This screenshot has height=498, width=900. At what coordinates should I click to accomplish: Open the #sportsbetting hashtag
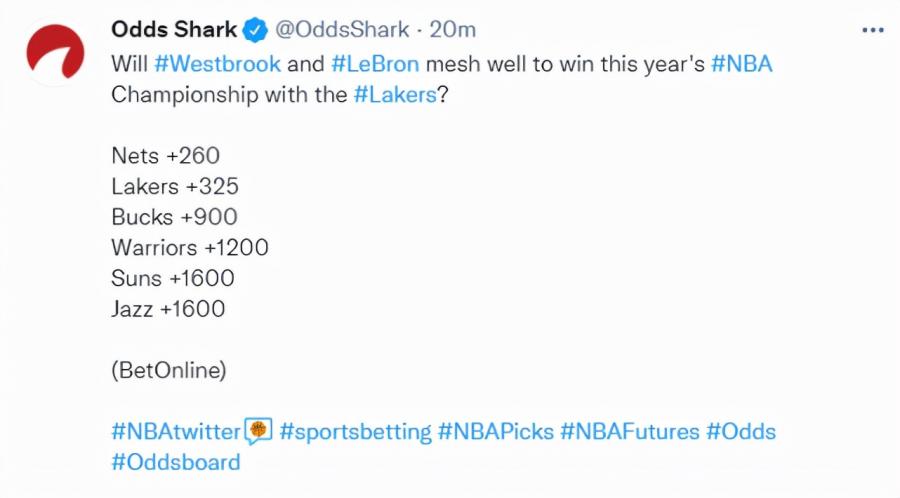355,431
